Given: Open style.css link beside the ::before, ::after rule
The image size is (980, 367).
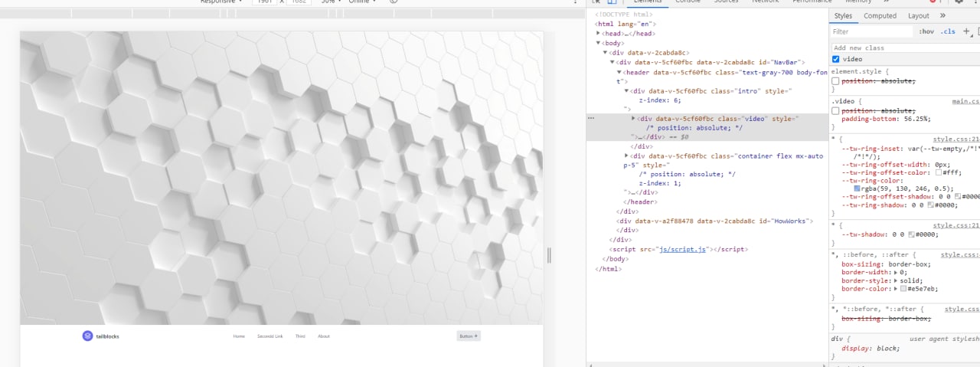Looking at the screenshot, I should point(960,254).
